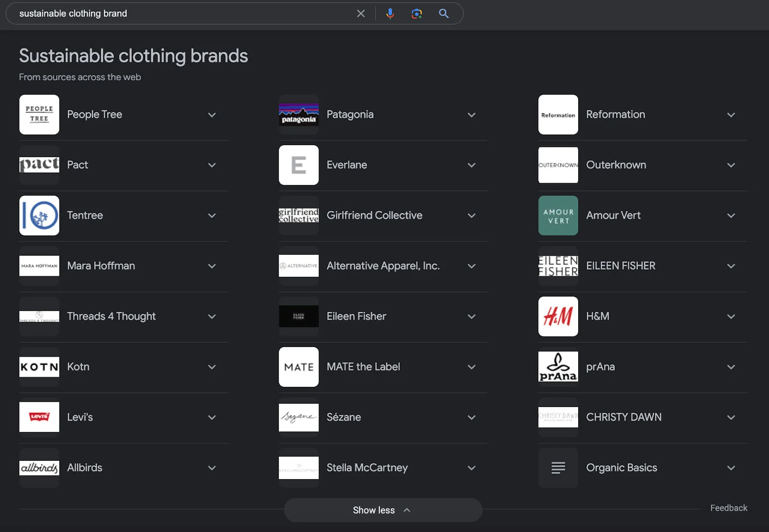The height and width of the screenshot is (532, 769).
Task: Click the Organic Basics placeholder icon
Action: (558, 468)
